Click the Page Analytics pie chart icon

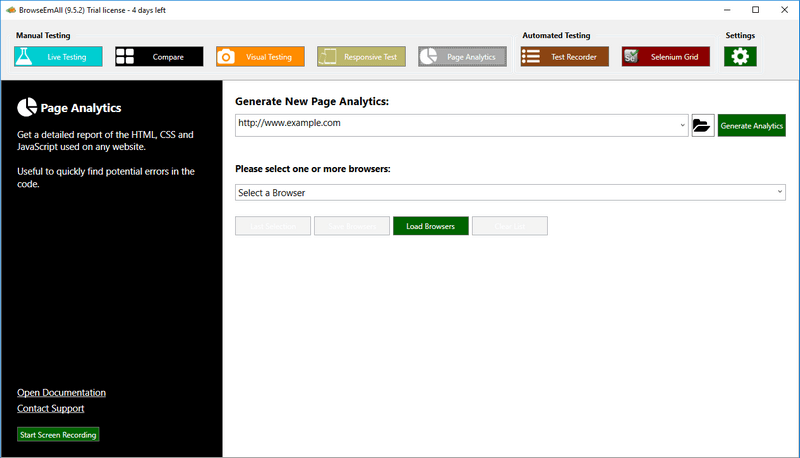point(430,57)
